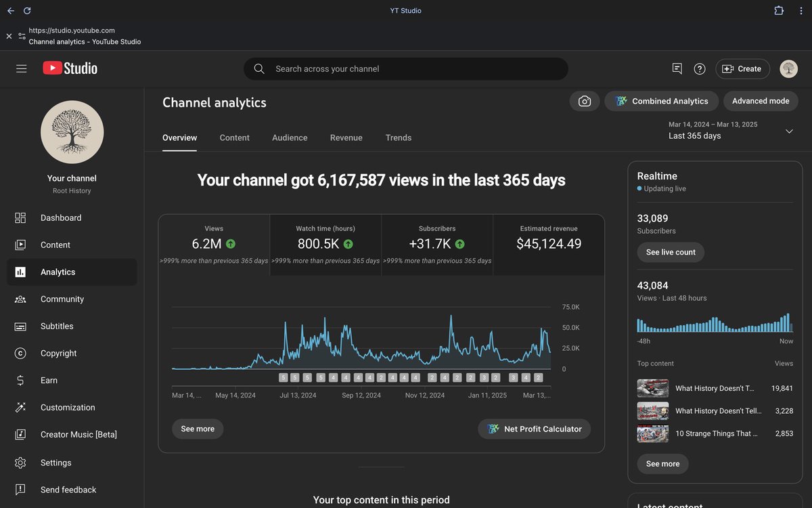Click the 33,089 subscribers count
Viewport: 812px width, 508px height.
(652, 218)
